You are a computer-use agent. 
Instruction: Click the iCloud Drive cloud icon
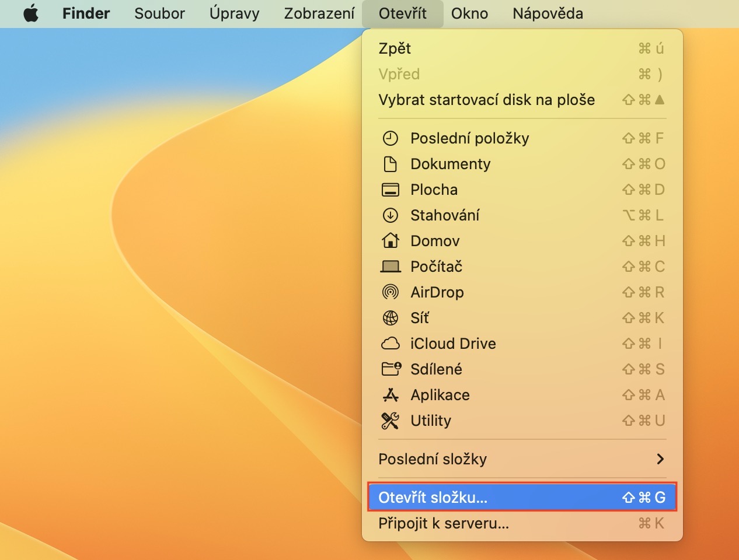(390, 344)
